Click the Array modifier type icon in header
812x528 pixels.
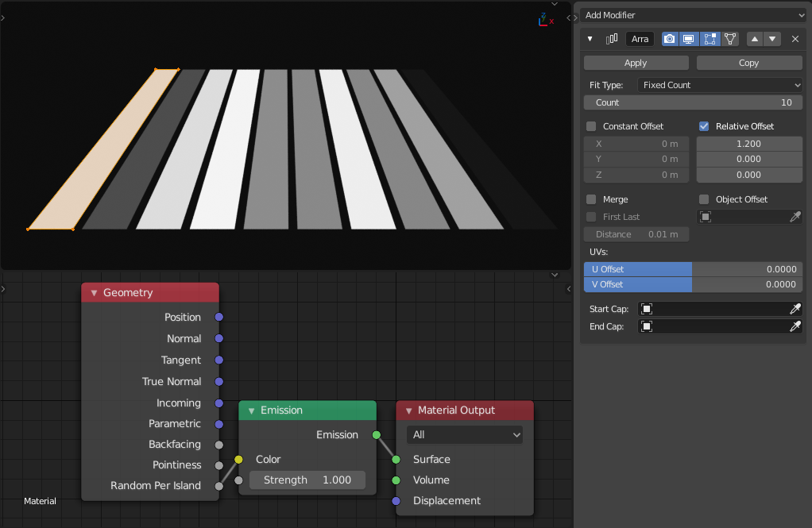tap(612, 38)
